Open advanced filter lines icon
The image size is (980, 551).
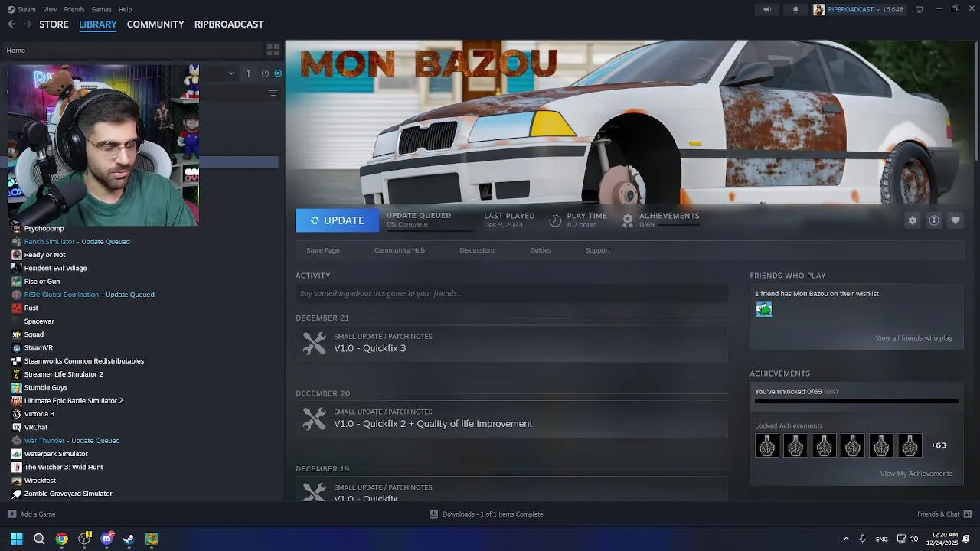(273, 93)
